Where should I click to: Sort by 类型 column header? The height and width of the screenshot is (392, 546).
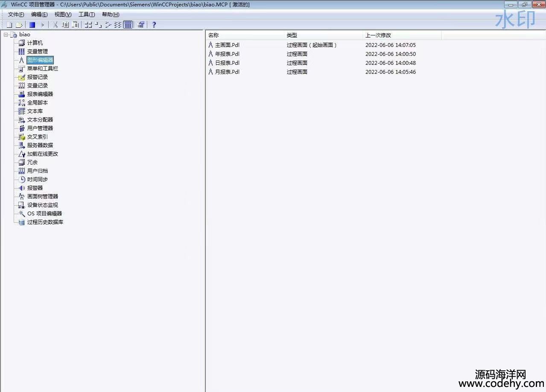(x=324, y=35)
